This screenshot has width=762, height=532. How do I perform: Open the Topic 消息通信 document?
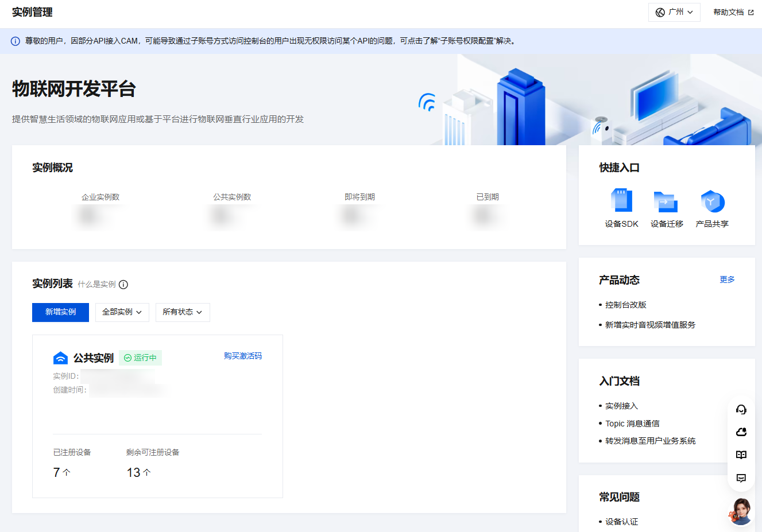click(632, 424)
